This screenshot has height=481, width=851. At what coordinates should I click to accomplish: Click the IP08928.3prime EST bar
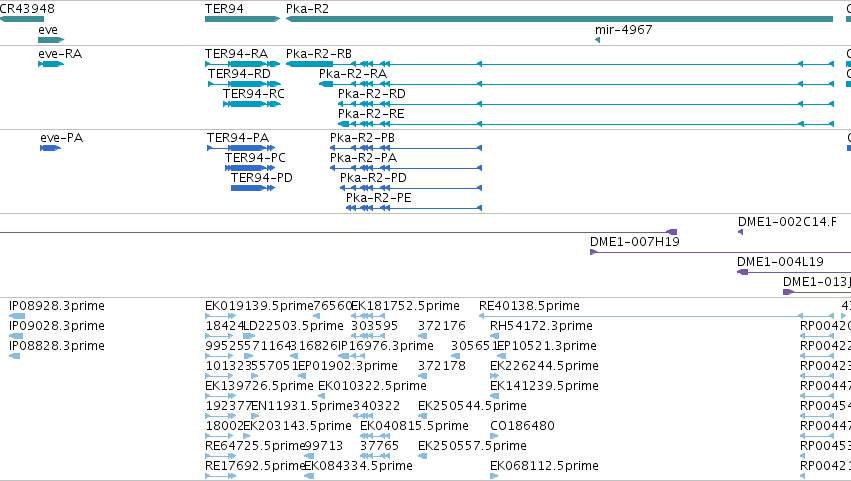point(17,316)
